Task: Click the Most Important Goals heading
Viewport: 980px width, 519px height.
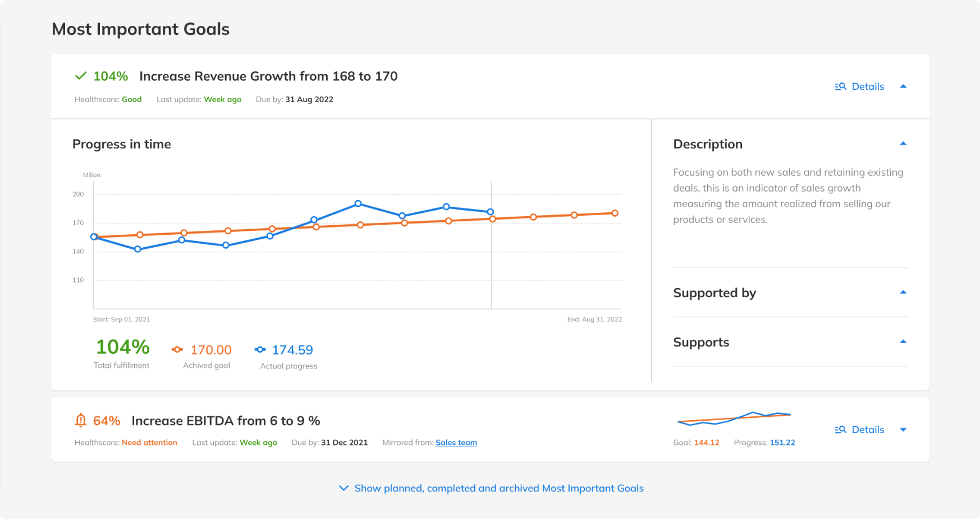Action: tap(141, 29)
